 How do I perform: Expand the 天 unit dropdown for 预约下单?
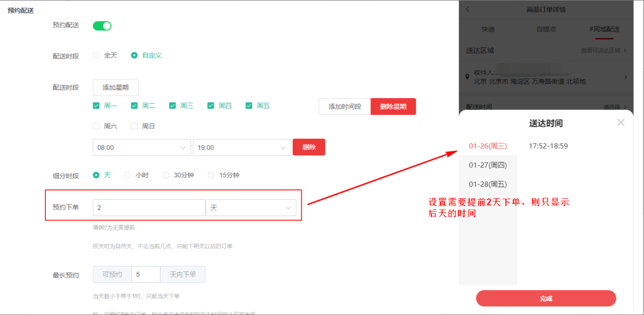click(251, 208)
